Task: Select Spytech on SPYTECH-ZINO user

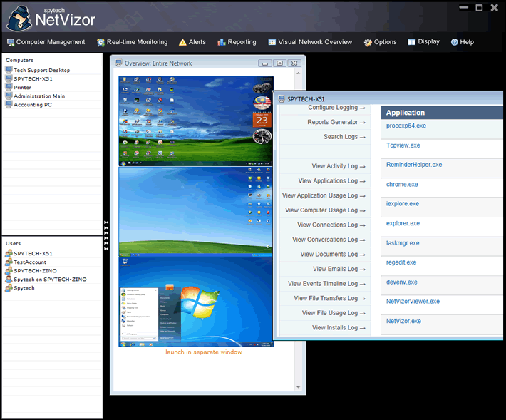Action: click(50, 280)
